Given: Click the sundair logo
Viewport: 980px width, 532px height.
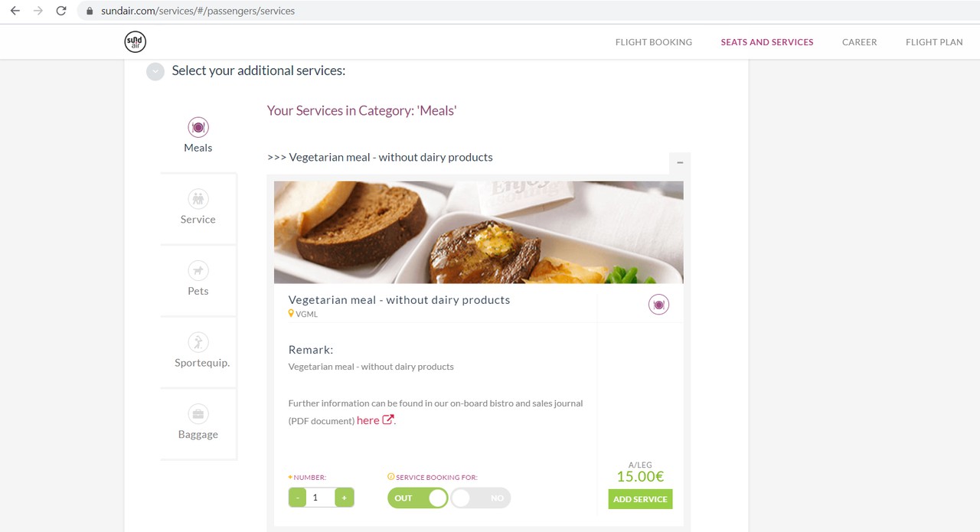Looking at the screenshot, I should (135, 42).
